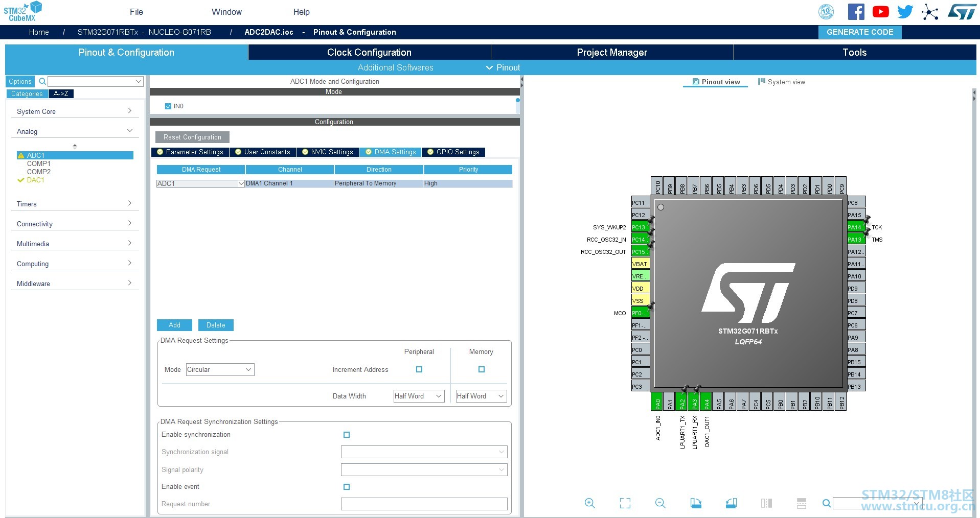Viewport: 980px width, 518px height.
Task: Click the vertical flip layout icon
Action: [766, 503]
